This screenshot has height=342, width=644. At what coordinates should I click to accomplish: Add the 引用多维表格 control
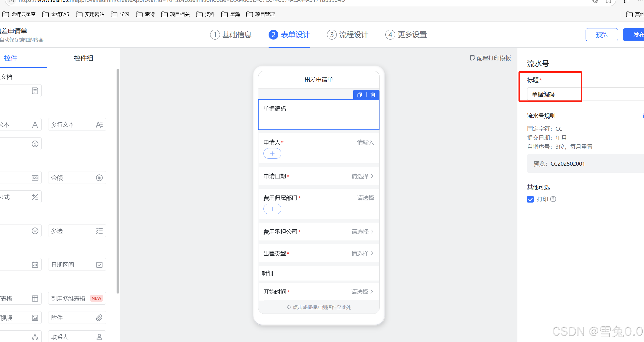click(x=77, y=298)
